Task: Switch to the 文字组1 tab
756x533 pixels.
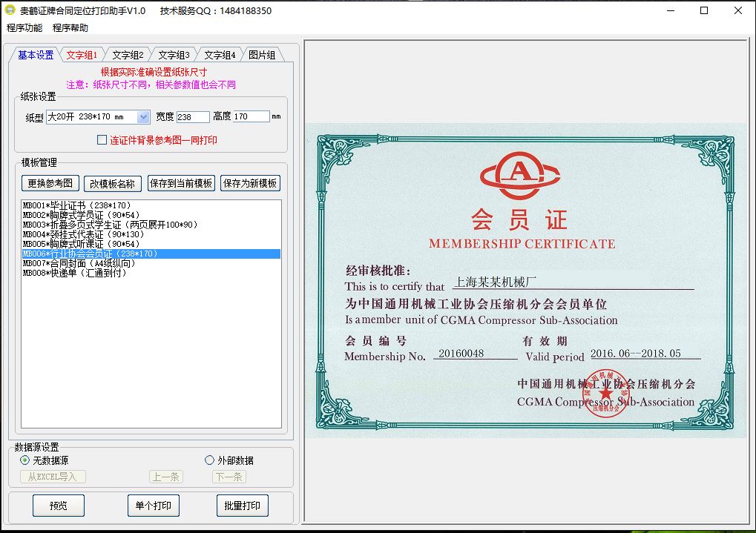Action: (82, 55)
